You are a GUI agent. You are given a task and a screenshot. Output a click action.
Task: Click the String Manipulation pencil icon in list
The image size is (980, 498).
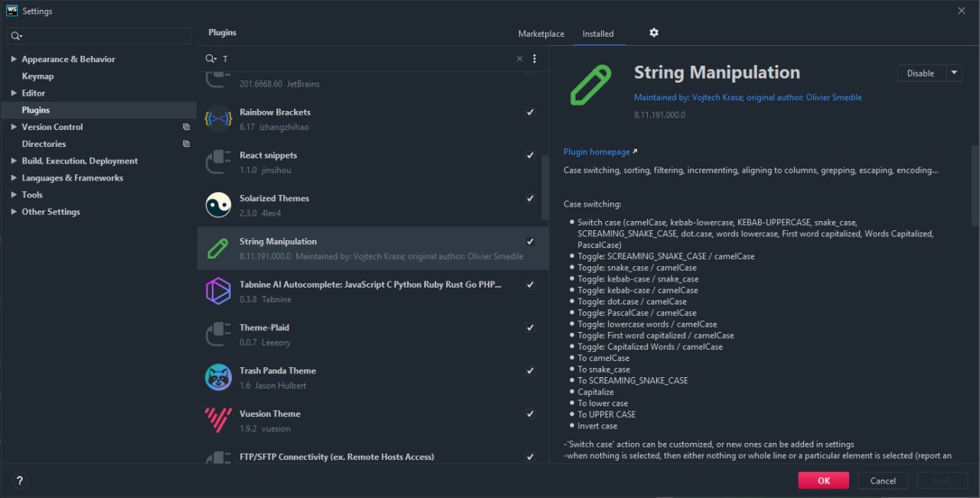pyautogui.click(x=218, y=248)
